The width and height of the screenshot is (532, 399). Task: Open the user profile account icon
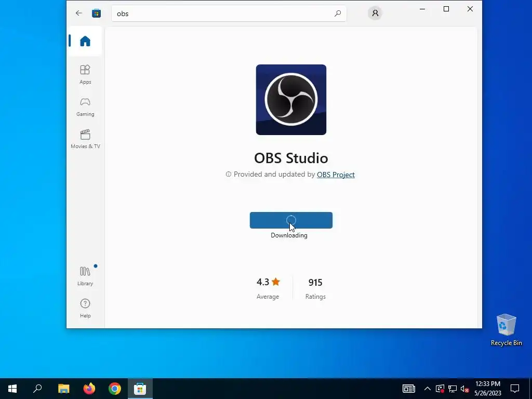point(375,13)
